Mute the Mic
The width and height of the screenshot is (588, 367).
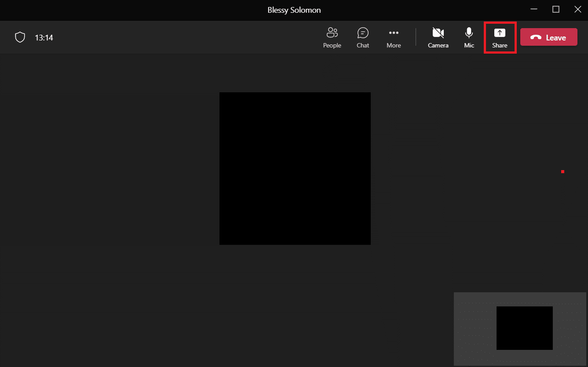click(x=469, y=37)
